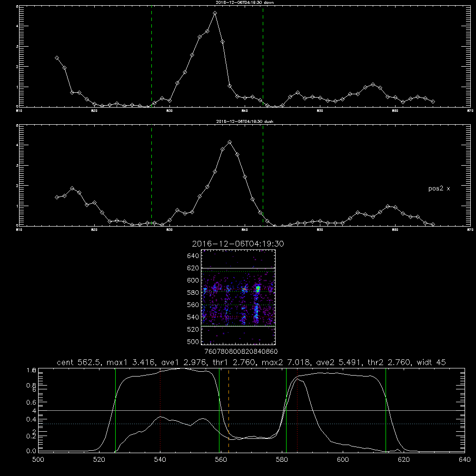Select the 'max2 7.018' value in the stats line
The width and height of the screenshot is (476, 476).
click(x=287, y=362)
